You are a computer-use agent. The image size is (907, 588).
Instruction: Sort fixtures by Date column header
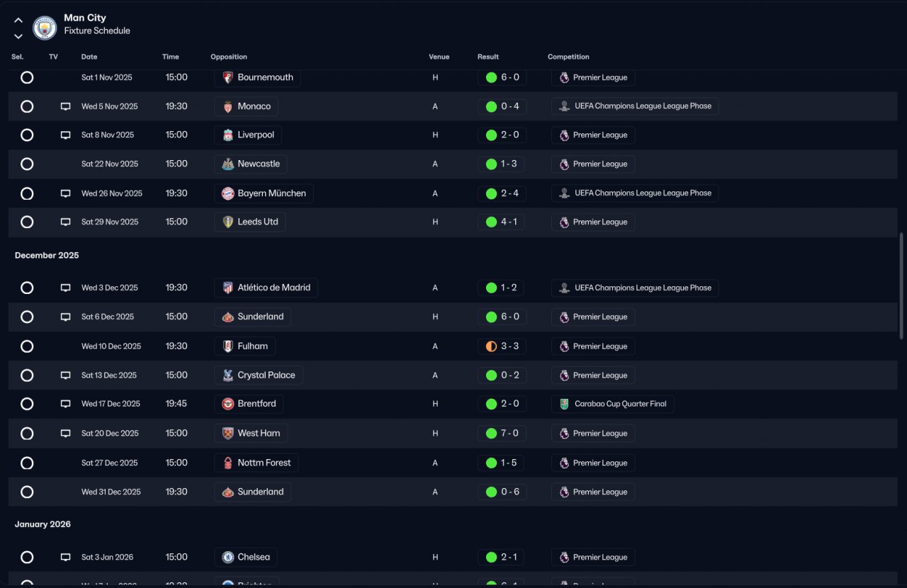[89, 57]
